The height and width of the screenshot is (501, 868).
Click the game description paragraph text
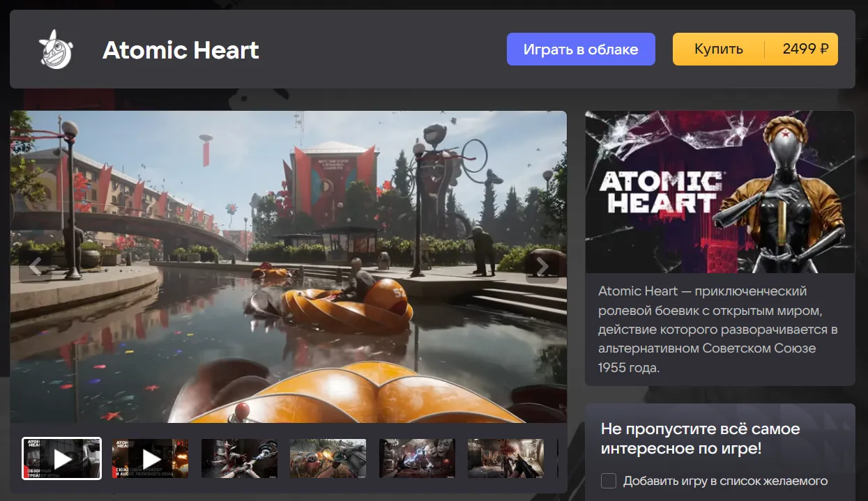pos(718,329)
